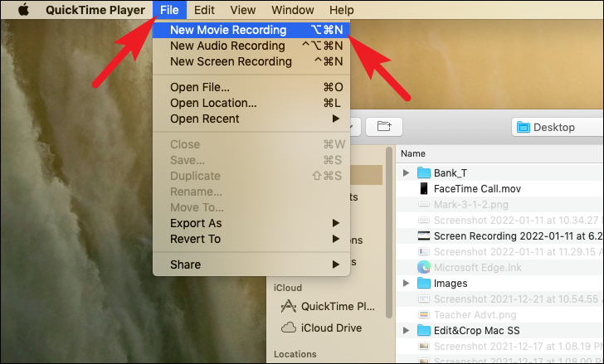604x364 pixels.
Task: Open QuickTime Player iCloud folder icon
Action: [289, 306]
